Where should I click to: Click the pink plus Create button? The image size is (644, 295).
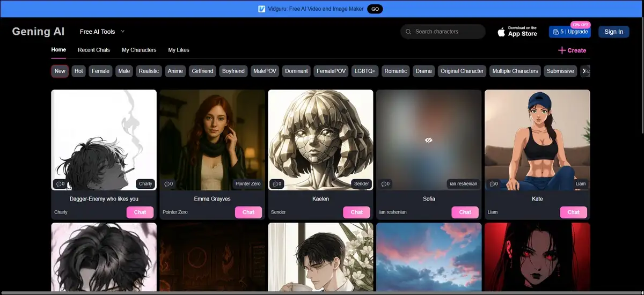(x=572, y=50)
